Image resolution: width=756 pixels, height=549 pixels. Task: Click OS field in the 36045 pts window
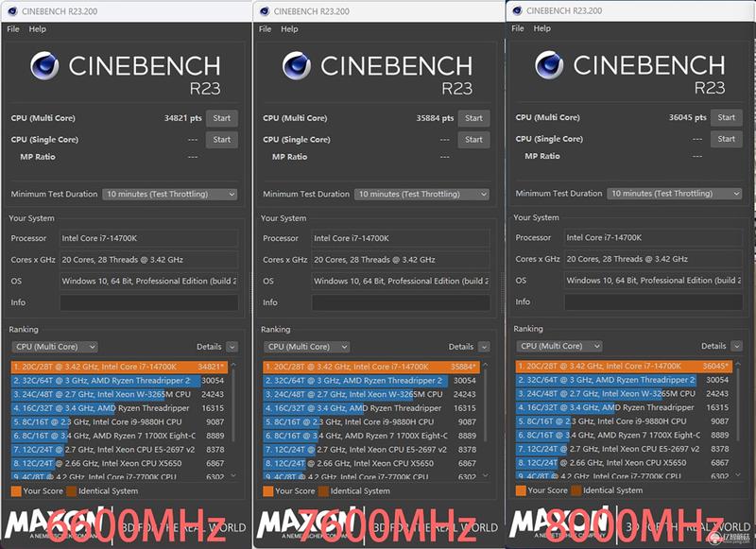(654, 281)
